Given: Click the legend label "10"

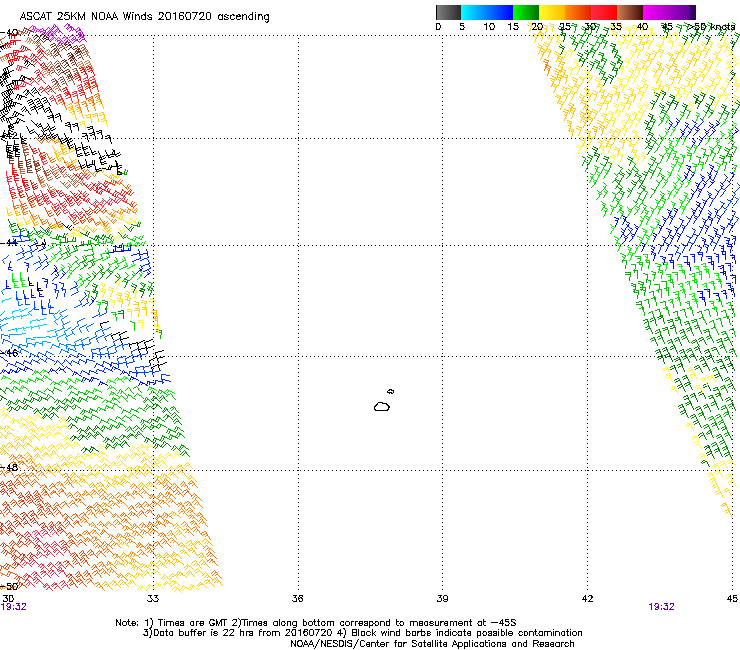Looking at the screenshot, I should pos(489,27).
